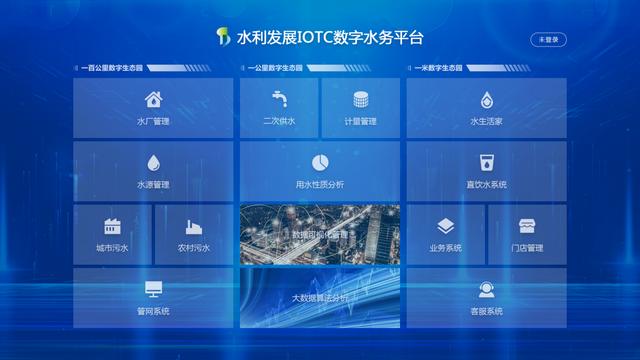The height and width of the screenshot is (360, 640).
Task: Open the 大数据算法分析 image tile
Action: [x=320, y=298]
